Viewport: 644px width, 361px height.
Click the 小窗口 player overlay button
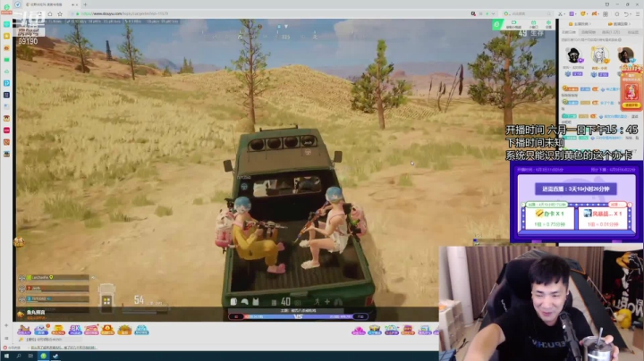[533, 25]
